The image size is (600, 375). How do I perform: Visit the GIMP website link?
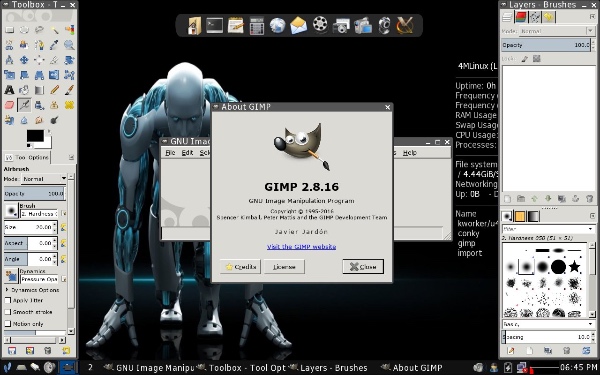click(302, 247)
